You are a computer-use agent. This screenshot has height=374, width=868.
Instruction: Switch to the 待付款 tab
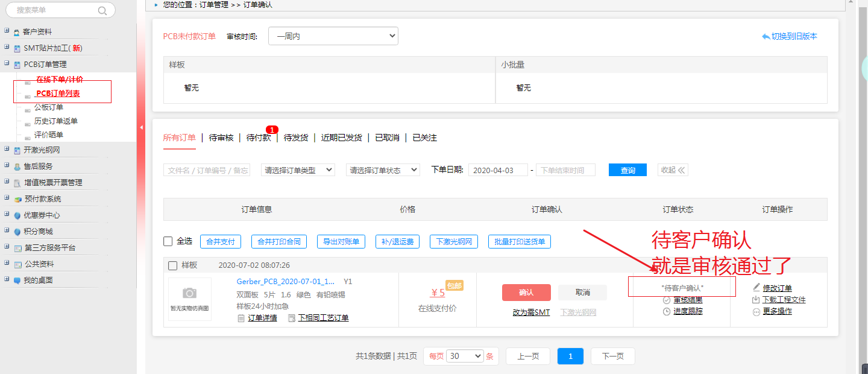click(x=258, y=138)
